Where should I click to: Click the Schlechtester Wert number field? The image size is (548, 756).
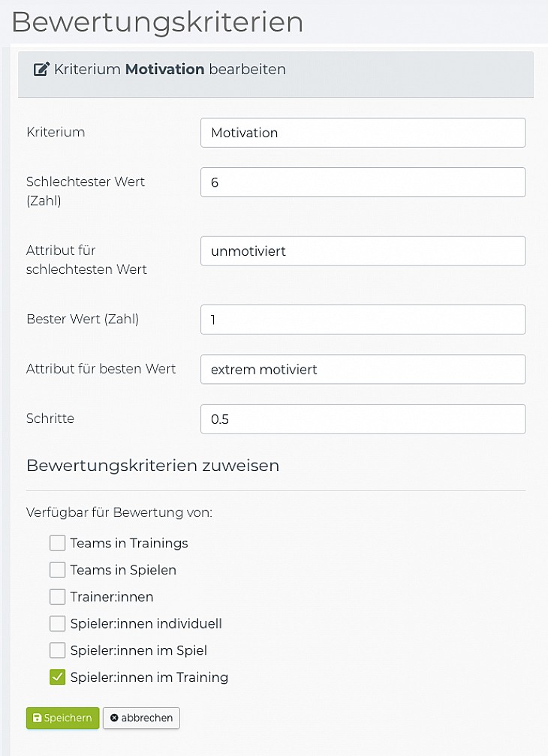point(363,182)
